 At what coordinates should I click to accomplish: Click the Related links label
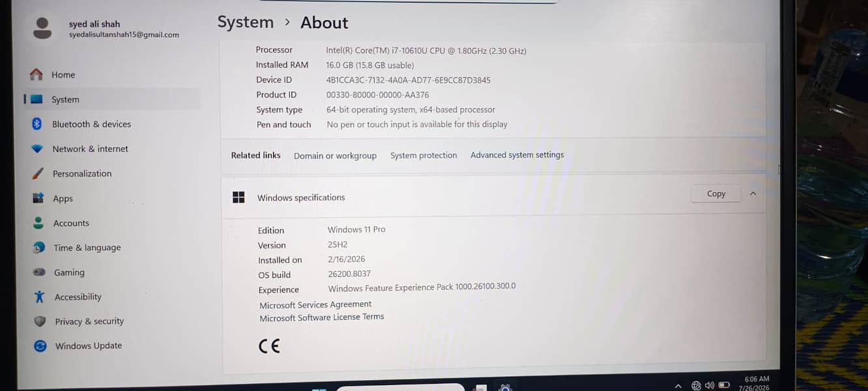pyautogui.click(x=255, y=155)
